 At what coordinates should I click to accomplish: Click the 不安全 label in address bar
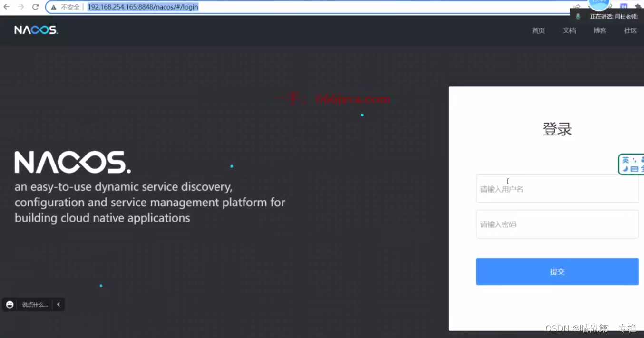[70, 7]
